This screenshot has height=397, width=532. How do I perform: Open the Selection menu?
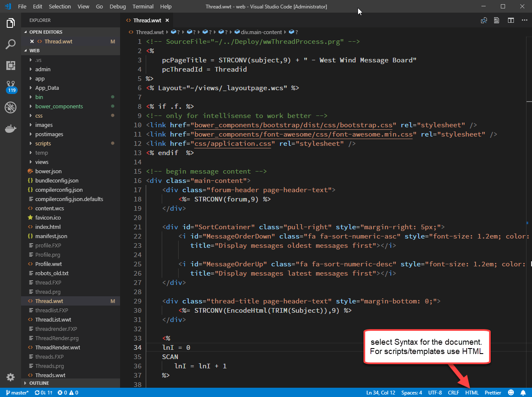[60, 7]
